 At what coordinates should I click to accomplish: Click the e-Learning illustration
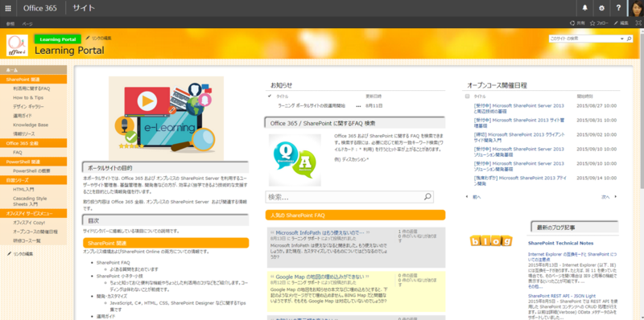pyautogui.click(x=167, y=118)
